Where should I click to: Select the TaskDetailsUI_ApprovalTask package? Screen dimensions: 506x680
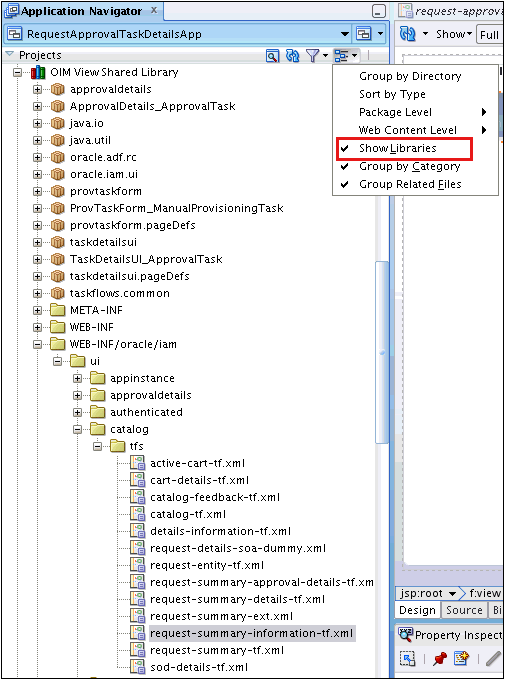[146, 259]
